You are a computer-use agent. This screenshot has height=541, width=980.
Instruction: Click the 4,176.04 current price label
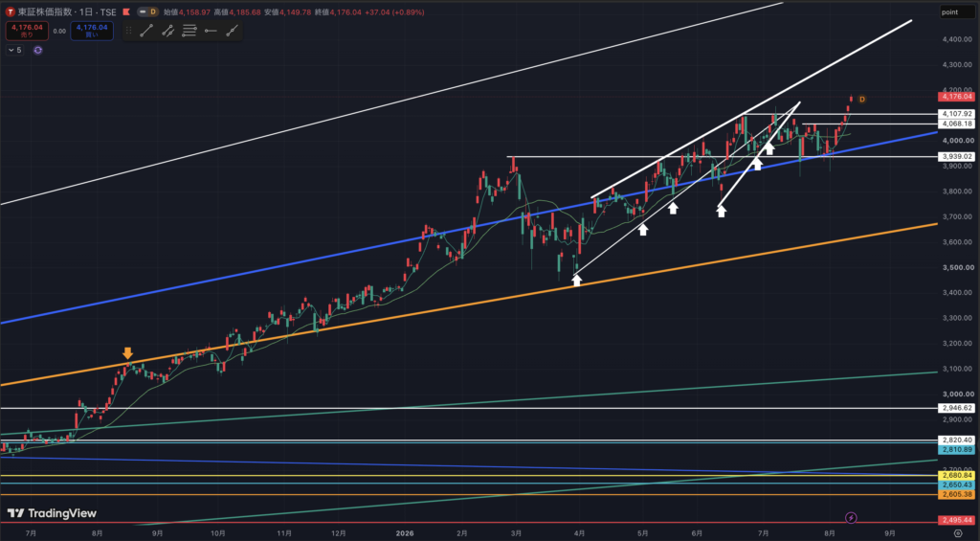point(956,97)
